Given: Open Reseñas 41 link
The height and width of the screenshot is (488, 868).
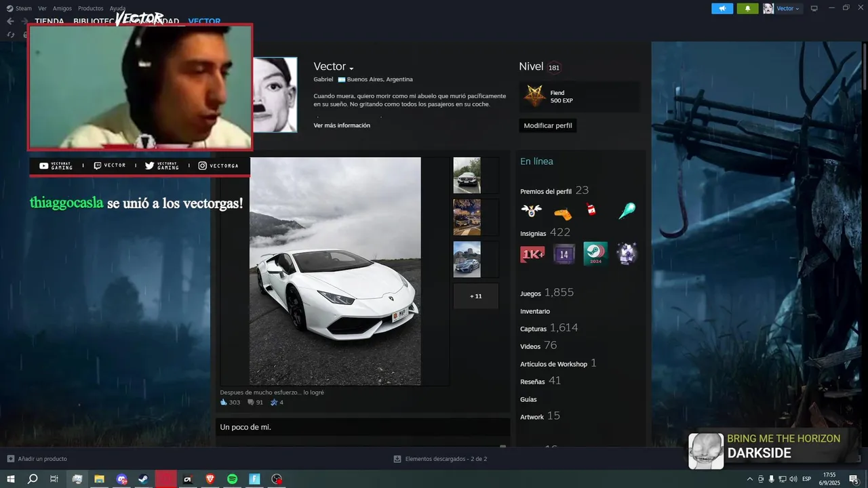Looking at the screenshot, I should pyautogui.click(x=540, y=381).
